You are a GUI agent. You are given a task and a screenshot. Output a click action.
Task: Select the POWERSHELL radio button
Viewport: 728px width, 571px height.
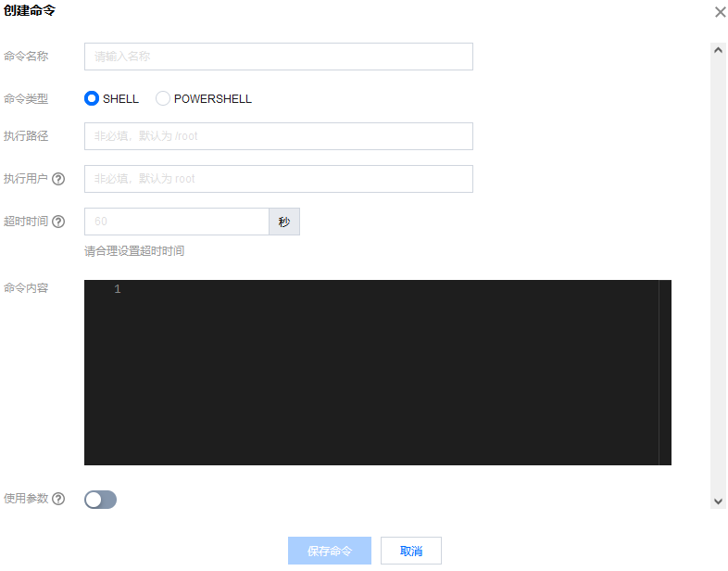tap(162, 98)
